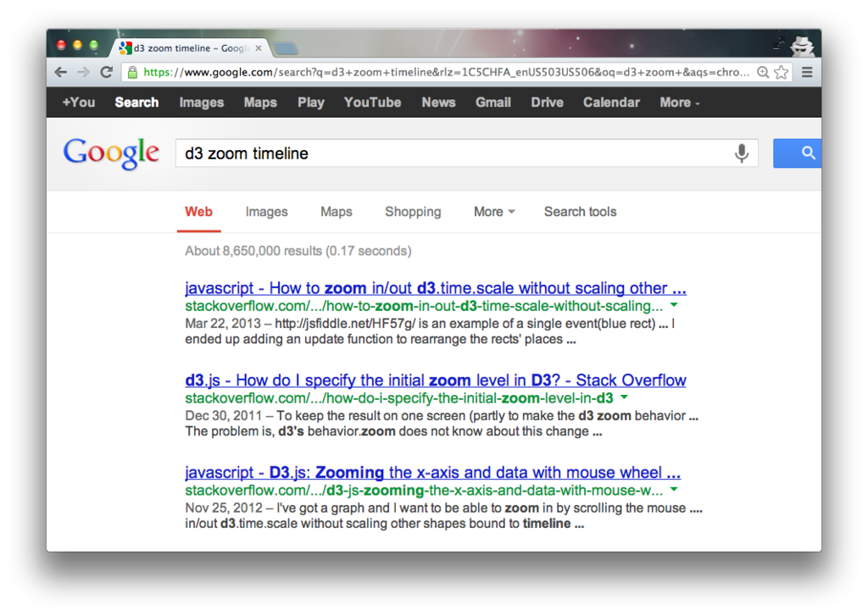Click the zoom magnifier icon in address bar
Viewport: 868px width, 616px height.
[x=763, y=73]
